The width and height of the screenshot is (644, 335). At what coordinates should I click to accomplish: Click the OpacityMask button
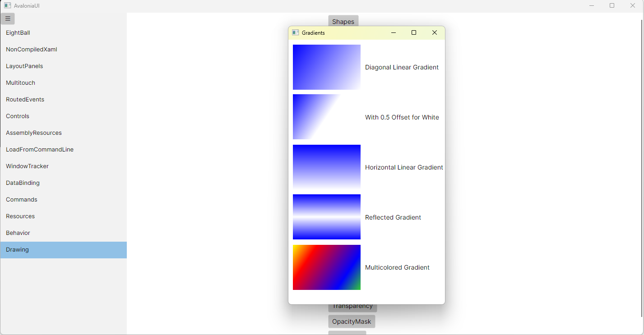(352, 321)
